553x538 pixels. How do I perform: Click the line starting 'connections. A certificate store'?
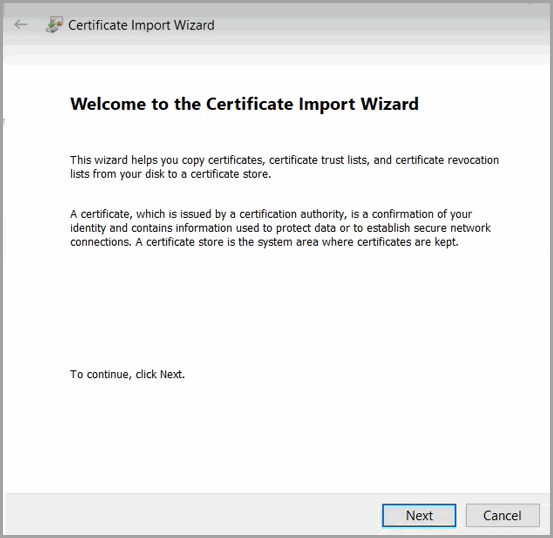265,242
